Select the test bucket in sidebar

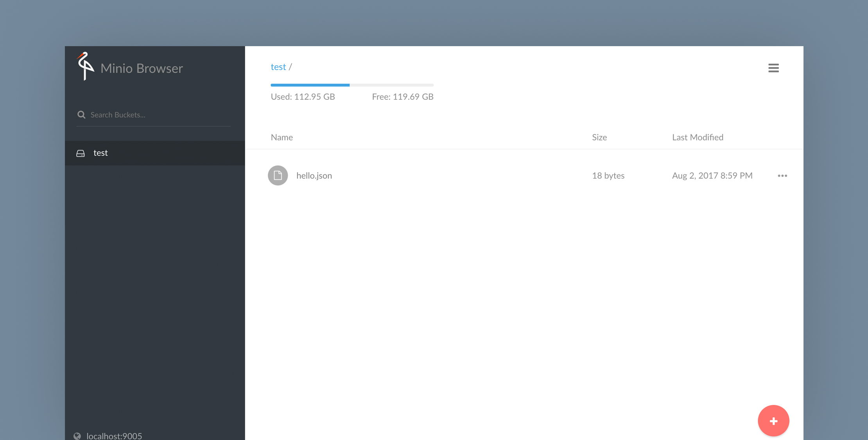click(x=100, y=153)
